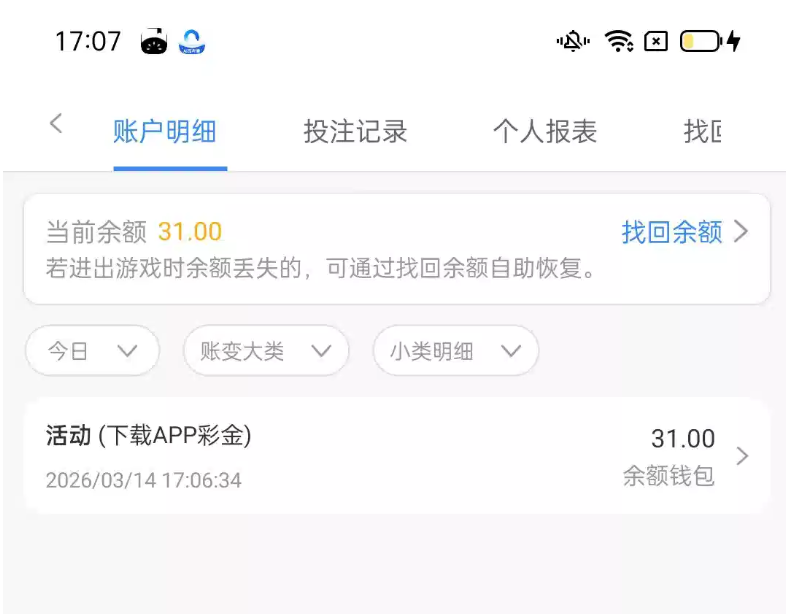Image resolution: width=786 pixels, height=614 pixels.
Task: Select the 账户明细 tab
Action: (165, 132)
